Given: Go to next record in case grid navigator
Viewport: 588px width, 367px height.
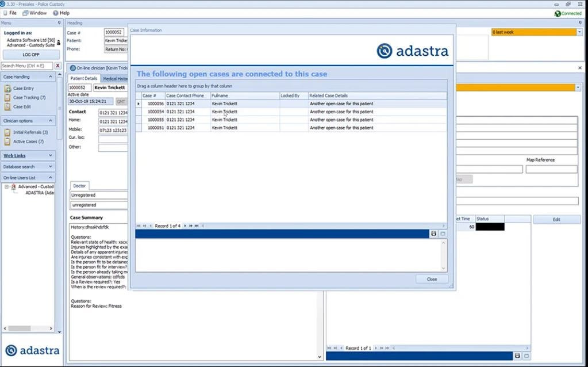Looking at the screenshot, I should pyautogui.click(x=185, y=226).
